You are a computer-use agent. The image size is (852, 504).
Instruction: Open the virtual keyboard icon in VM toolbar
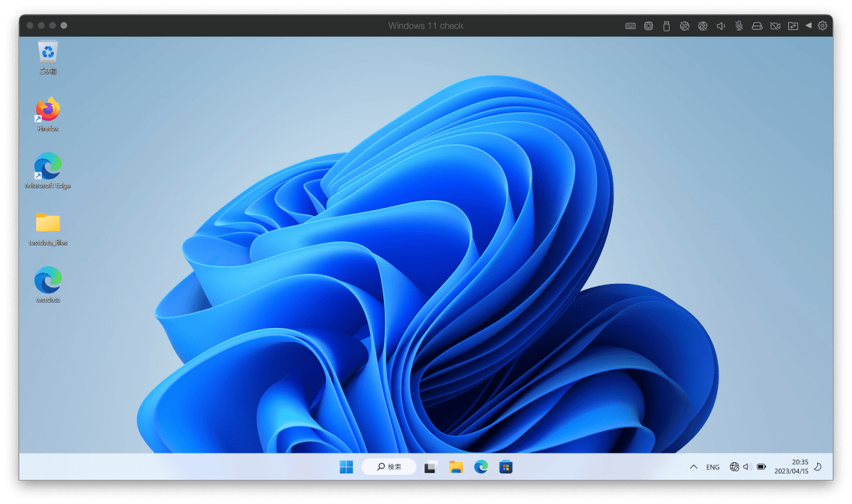(630, 26)
